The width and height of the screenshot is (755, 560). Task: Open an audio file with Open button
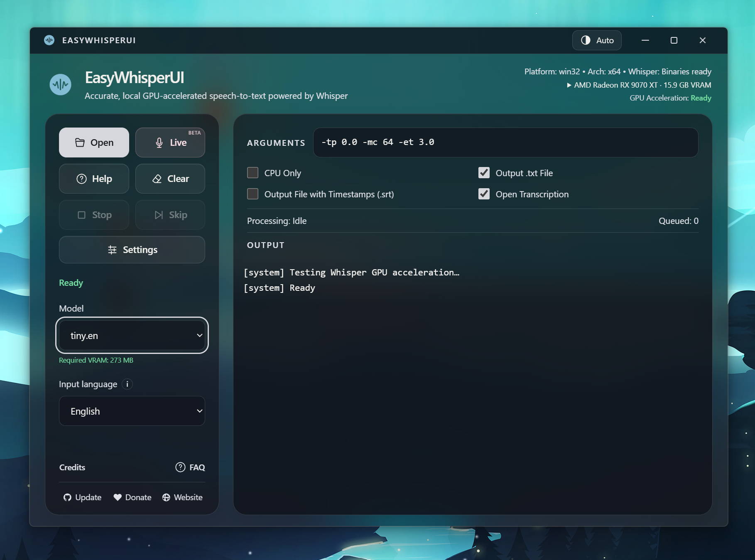pyautogui.click(x=94, y=142)
